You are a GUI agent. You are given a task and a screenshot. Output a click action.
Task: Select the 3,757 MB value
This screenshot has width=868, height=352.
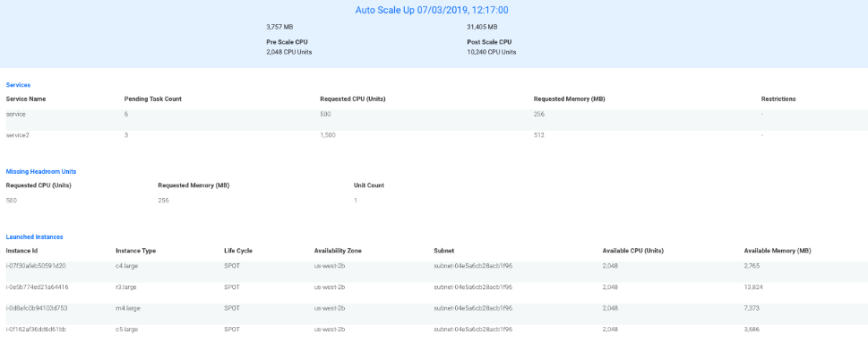280,27
